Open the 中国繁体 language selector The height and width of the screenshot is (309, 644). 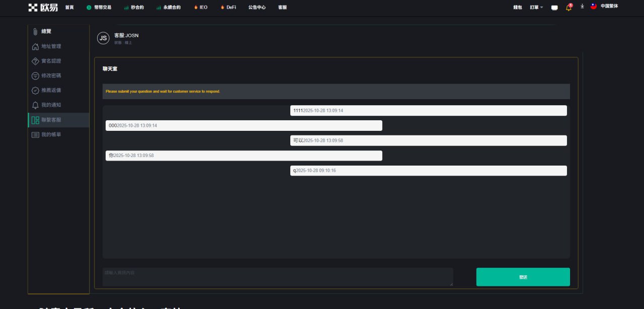tap(609, 7)
